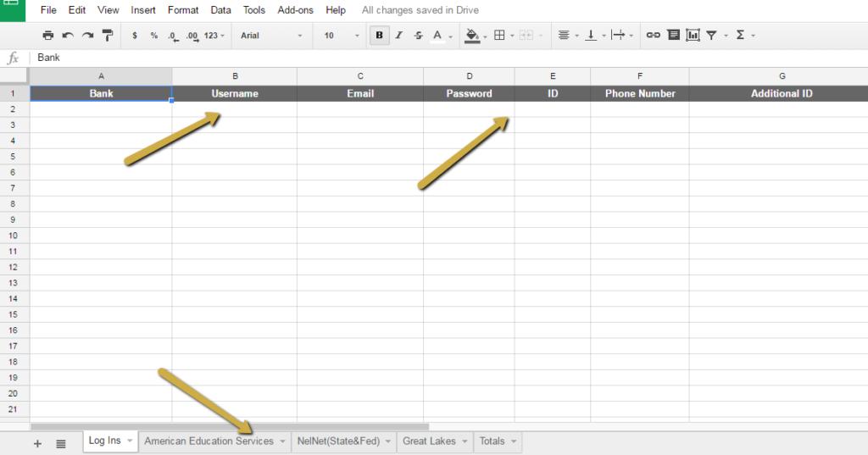Viewport: 868px width, 455px height.
Task: Format as currency with dollar icon
Action: 135,36
